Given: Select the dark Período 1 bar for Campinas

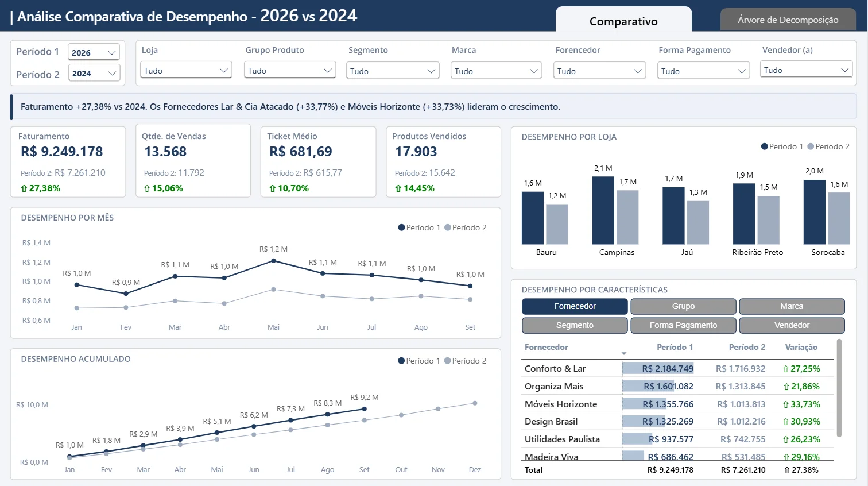Looking at the screenshot, I should (603, 210).
